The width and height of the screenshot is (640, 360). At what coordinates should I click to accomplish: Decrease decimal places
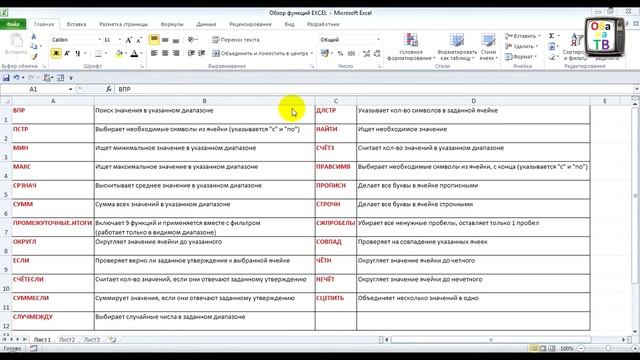pos(377,53)
